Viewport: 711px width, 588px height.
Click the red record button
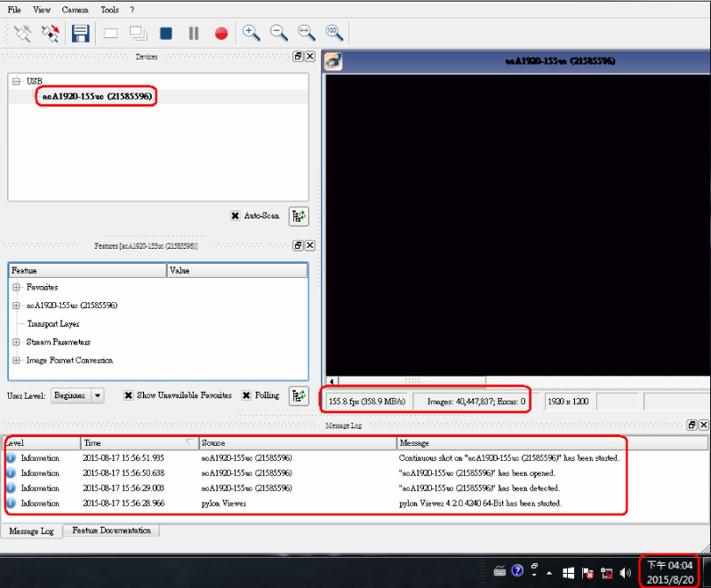[x=221, y=34]
